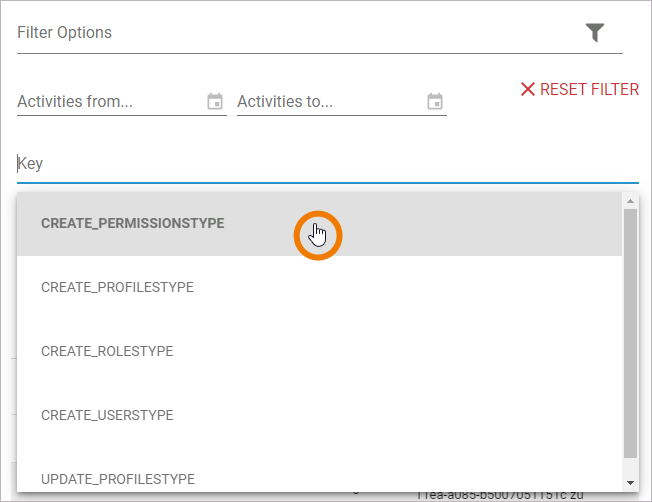Select CREATE_PERMISSIONSTYPE from the key list
This screenshot has width=652, height=502.
(x=132, y=223)
